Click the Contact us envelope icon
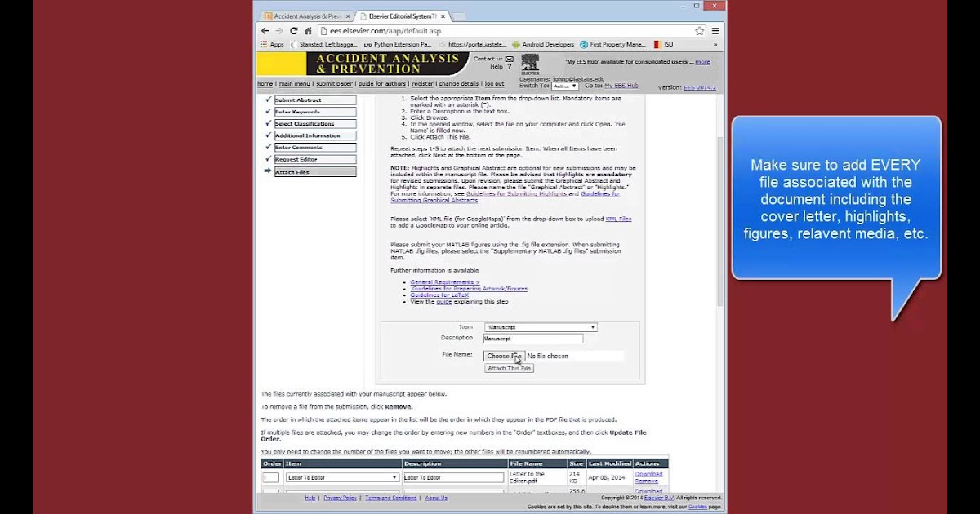Viewport: 980px width, 514px height. [x=509, y=59]
